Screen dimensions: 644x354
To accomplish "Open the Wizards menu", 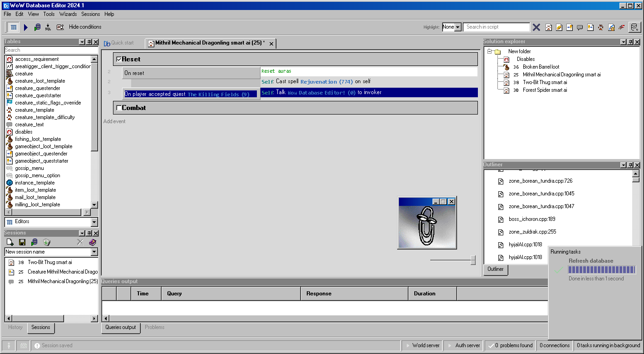I will (68, 14).
